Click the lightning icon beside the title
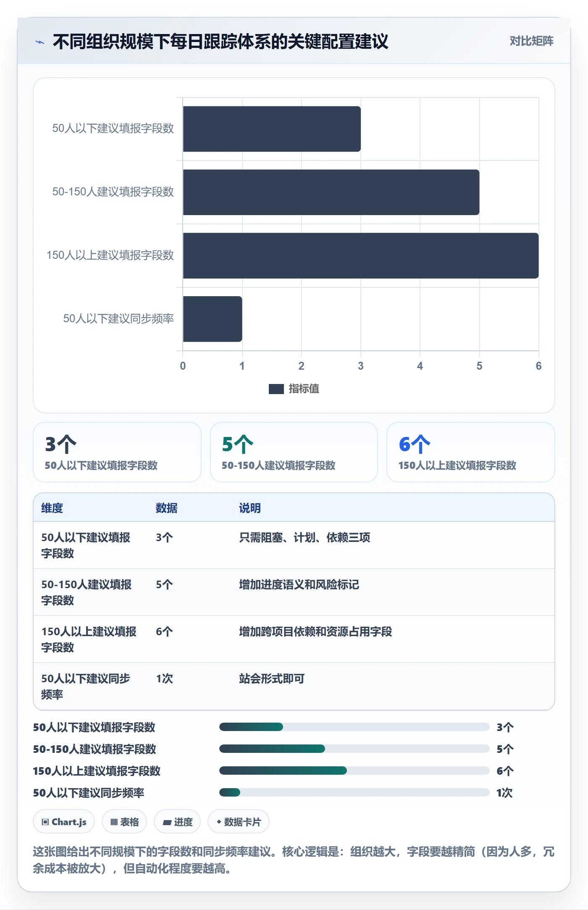 pyautogui.click(x=40, y=42)
